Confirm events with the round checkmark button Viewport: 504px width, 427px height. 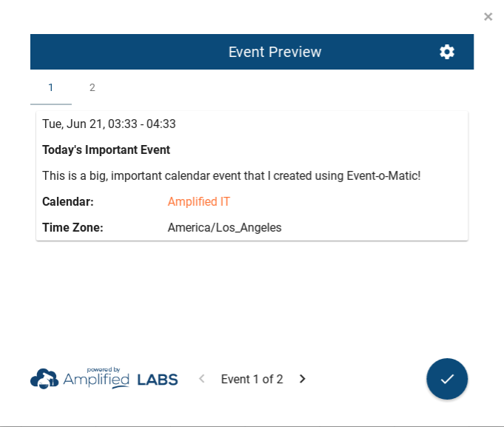pyautogui.click(x=447, y=379)
